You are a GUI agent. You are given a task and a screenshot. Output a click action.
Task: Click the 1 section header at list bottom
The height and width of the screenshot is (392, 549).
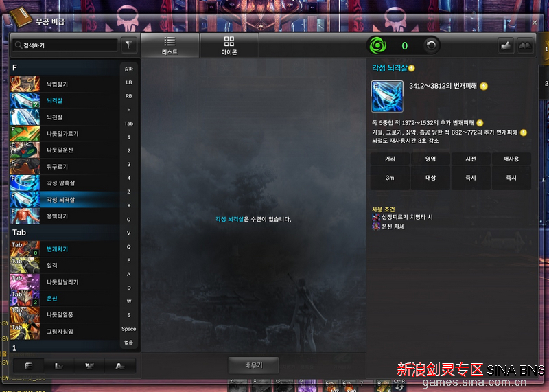65,347
